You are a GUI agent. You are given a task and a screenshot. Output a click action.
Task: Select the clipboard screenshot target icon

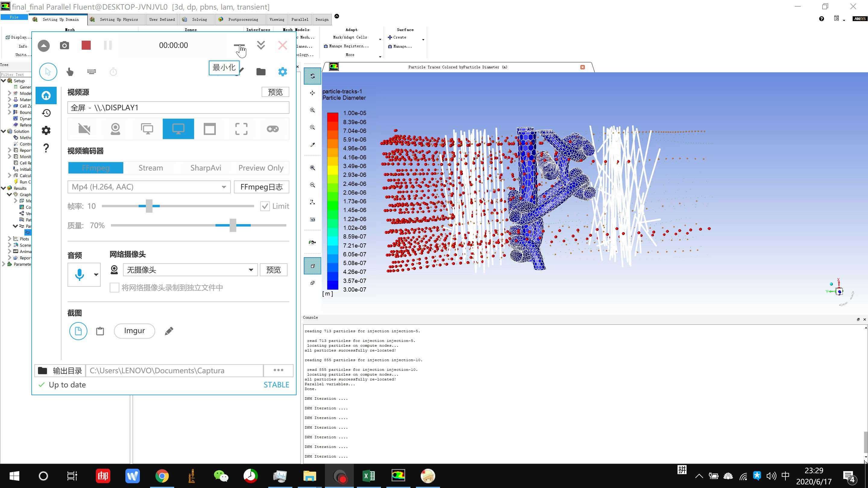point(100,331)
